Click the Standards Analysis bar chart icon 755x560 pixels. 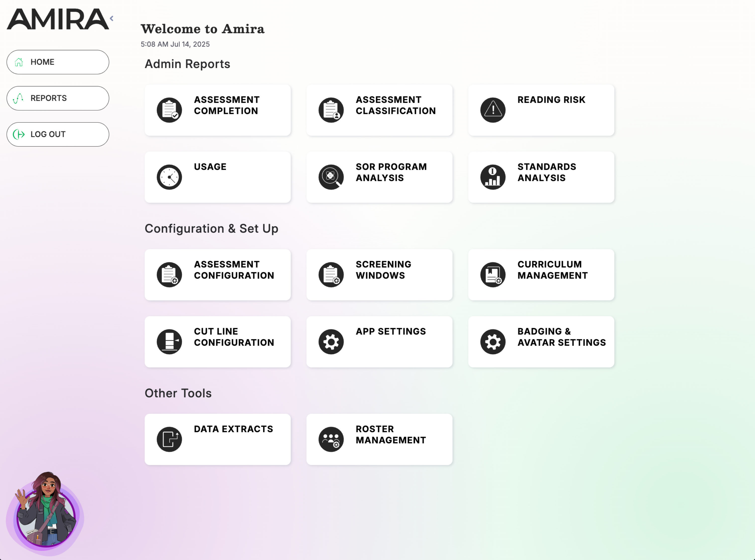(x=493, y=177)
